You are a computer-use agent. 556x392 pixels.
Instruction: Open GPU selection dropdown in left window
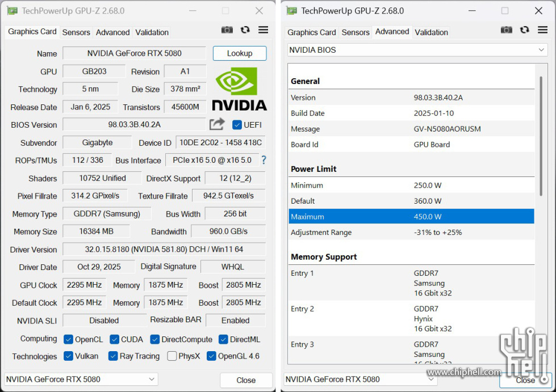tap(81, 379)
